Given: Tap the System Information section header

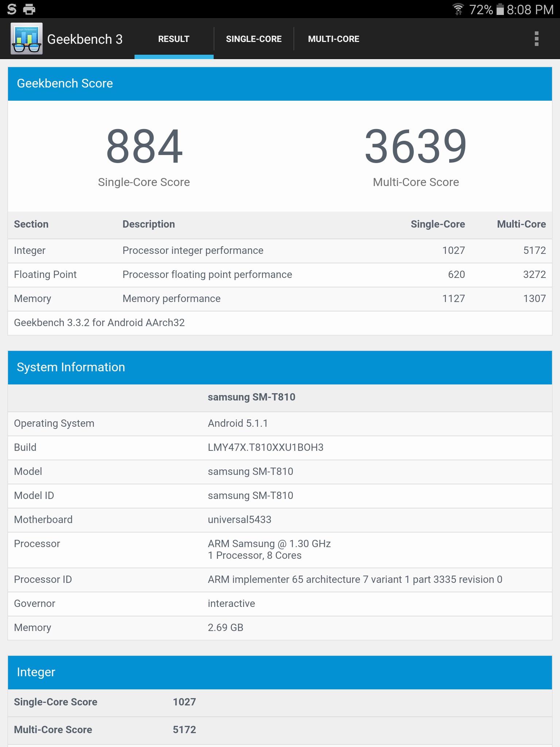Looking at the screenshot, I should (x=280, y=367).
